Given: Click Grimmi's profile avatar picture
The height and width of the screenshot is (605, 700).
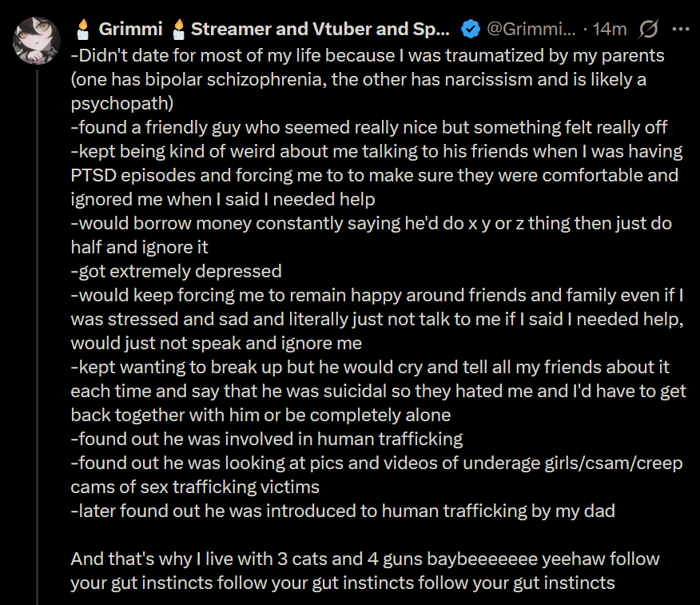Looking at the screenshot, I should click(38, 40).
